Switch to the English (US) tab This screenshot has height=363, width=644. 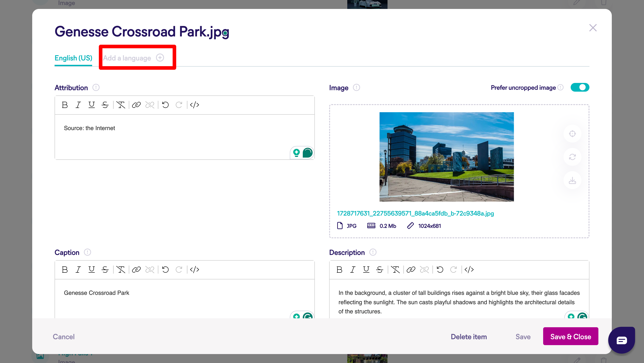point(73,58)
